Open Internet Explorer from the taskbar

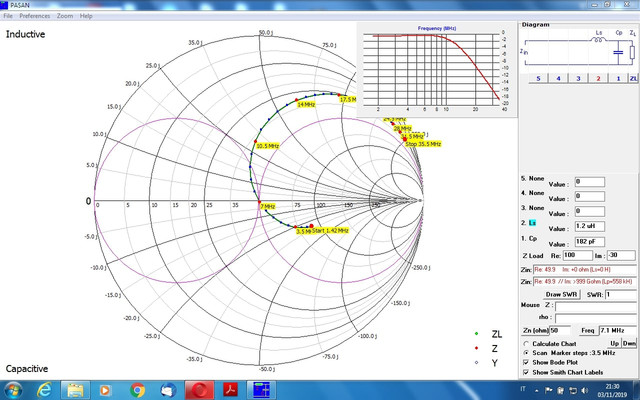pos(44,390)
